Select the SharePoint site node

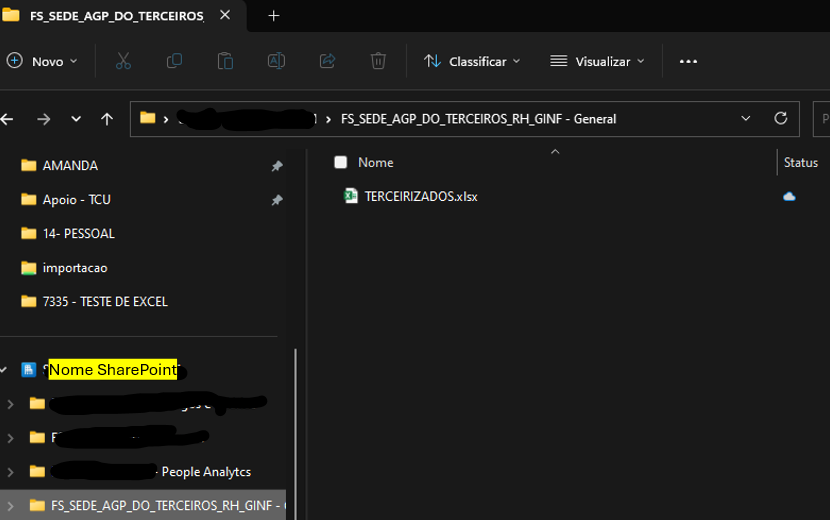tap(113, 370)
